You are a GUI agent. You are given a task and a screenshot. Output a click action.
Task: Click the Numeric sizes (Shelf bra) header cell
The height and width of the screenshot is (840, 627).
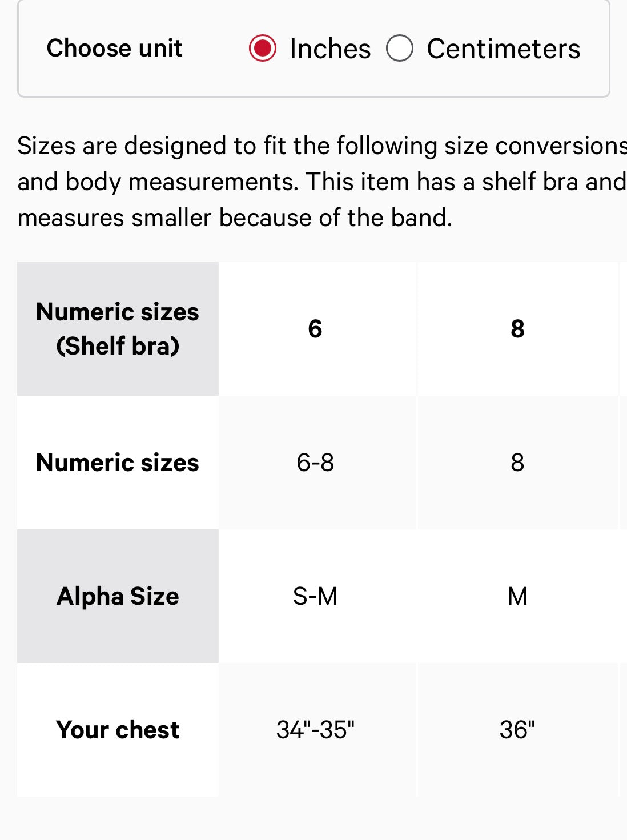click(118, 329)
